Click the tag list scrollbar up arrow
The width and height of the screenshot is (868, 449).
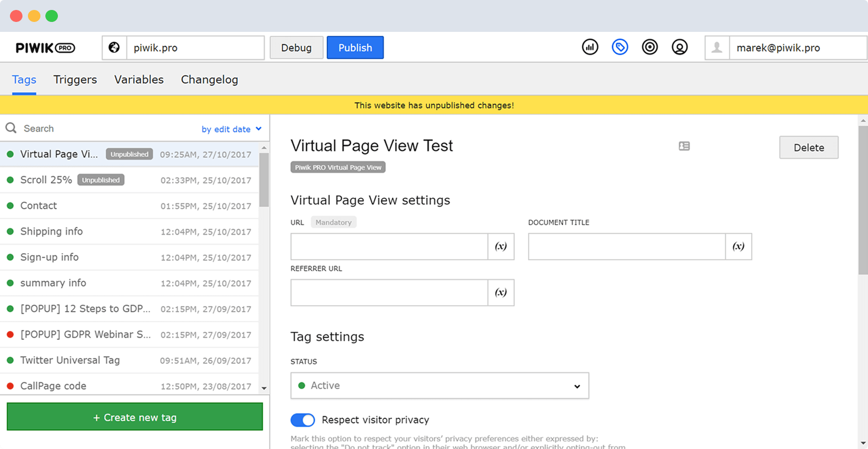pyautogui.click(x=264, y=148)
